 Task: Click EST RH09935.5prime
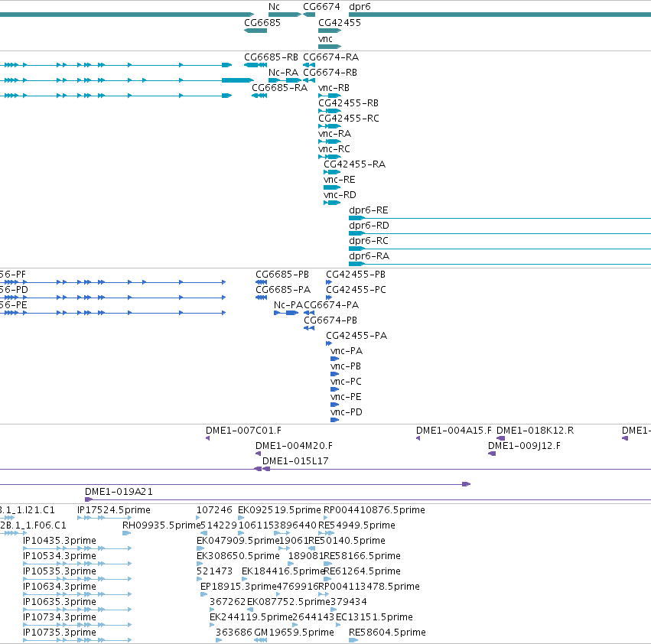tap(161, 525)
